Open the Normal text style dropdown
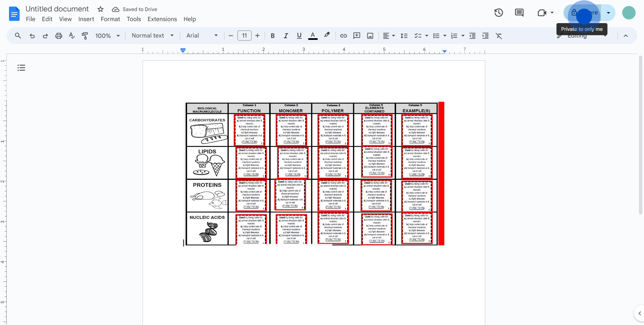This screenshot has height=325, width=644. (153, 36)
